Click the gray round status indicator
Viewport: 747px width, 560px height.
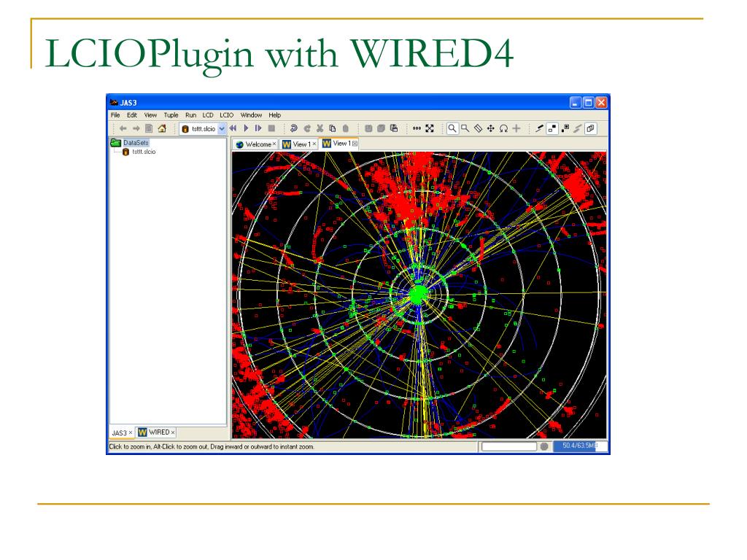pyautogui.click(x=544, y=447)
